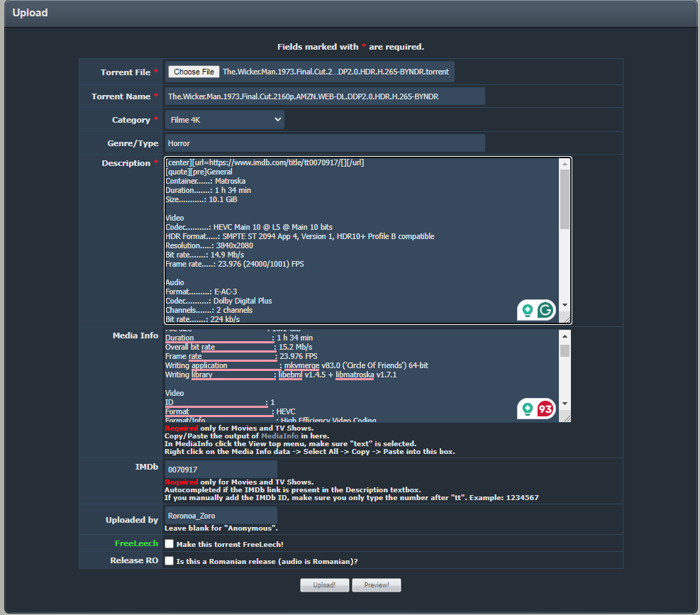Focus the Torrent Name text field
The width and height of the screenshot is (700, 615).
point(325,96)
